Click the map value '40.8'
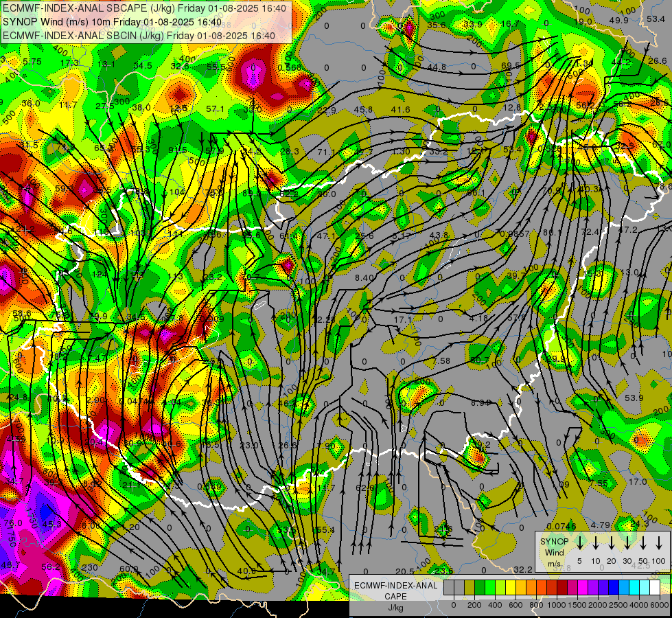The width and height of the screenshot is (672, 618). 246,571
